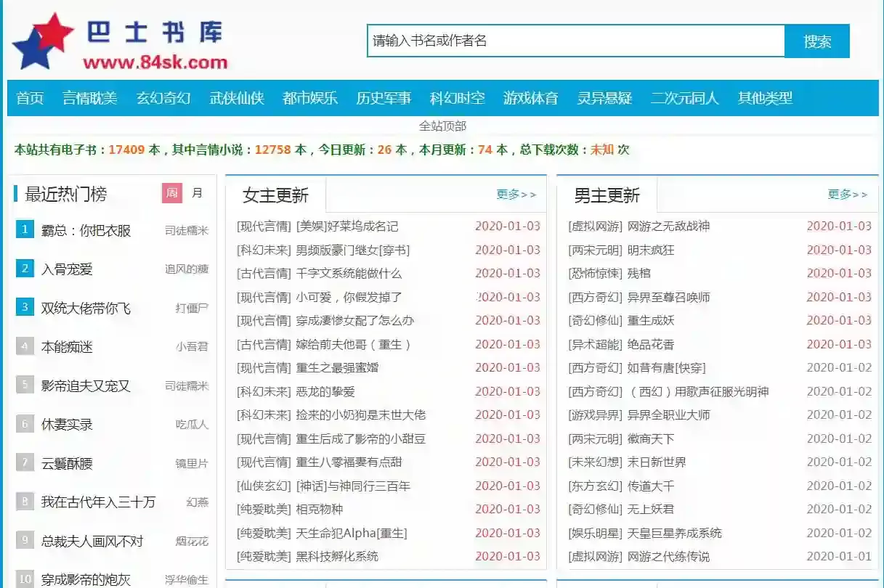Open the 其他类型 category

tap(765, 98)
